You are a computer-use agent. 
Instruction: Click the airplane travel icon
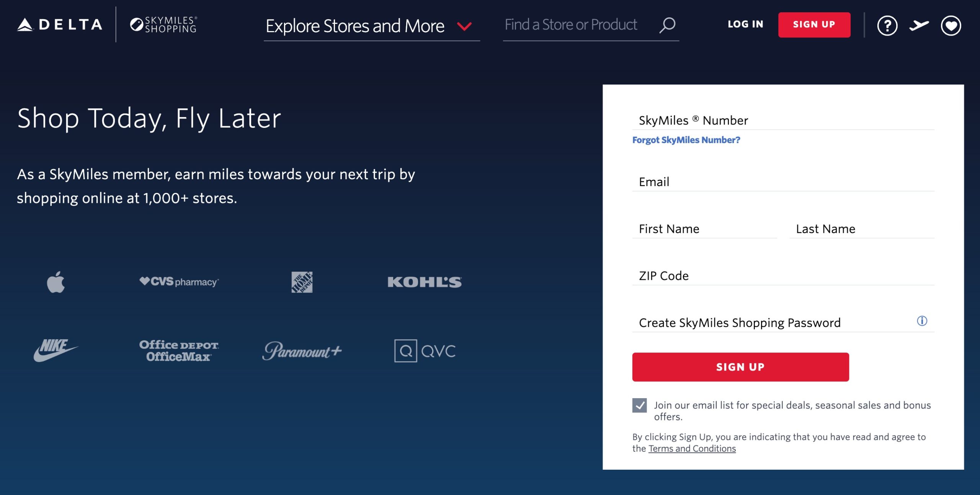point(920,26)
